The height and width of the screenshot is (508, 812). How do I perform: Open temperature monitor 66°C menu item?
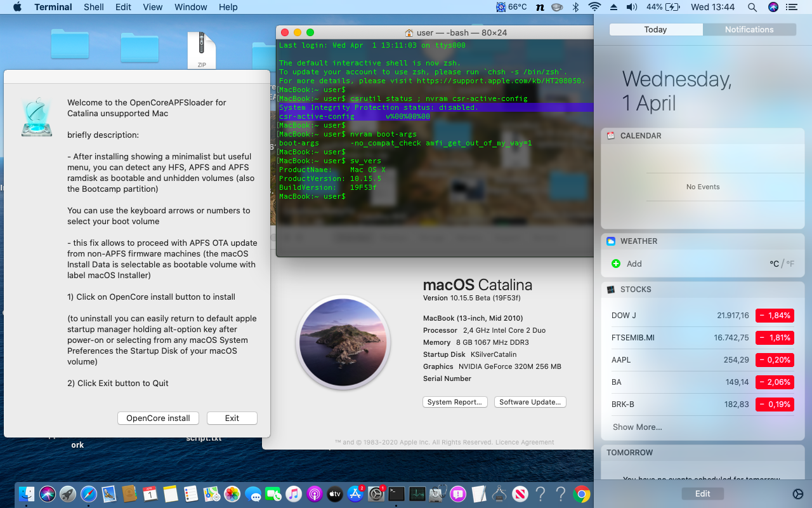pyautogui.click(x=512, y=7)
